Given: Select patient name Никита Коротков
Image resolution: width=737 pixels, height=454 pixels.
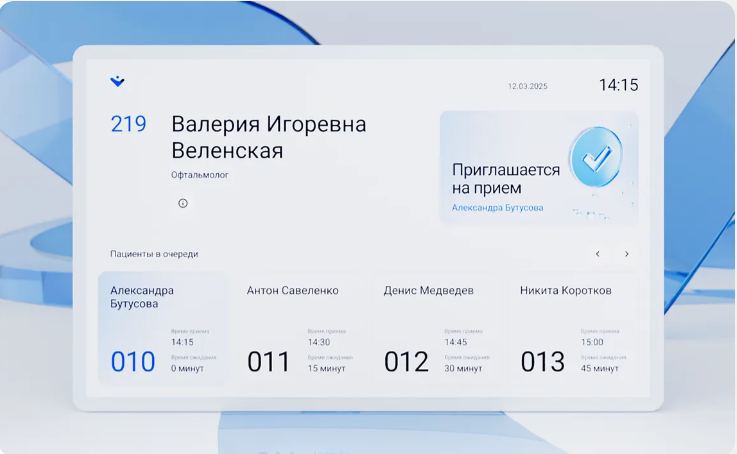Looking at the screenshot, I should point(566,290).
